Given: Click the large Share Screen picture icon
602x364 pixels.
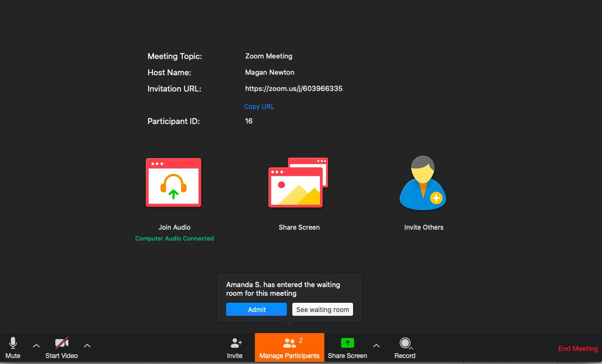Looking at the screenshot, I should (x=298, y=183).
